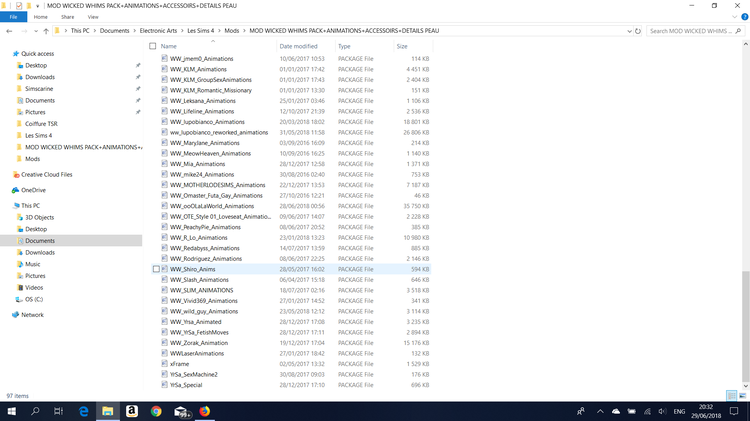Tick the checkbox for WW_Shiro_Anims

pyautogui.click(x=156, y=269)
